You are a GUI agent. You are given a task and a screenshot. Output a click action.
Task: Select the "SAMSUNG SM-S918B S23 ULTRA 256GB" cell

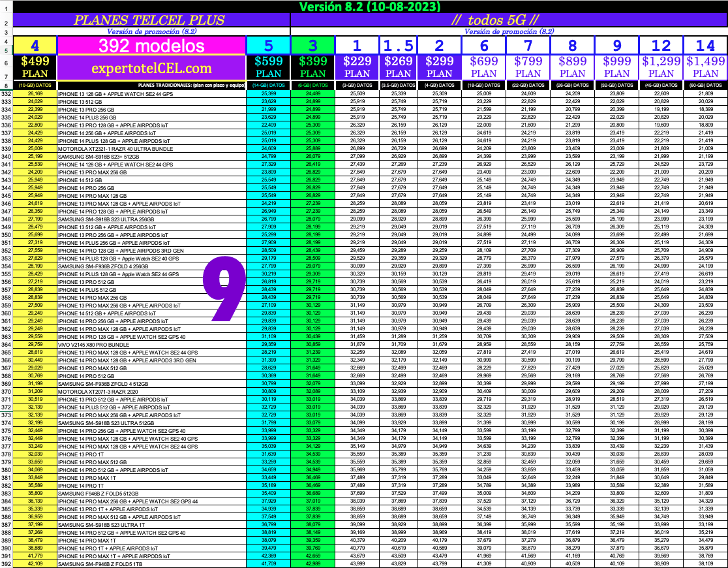coord(151,219)
